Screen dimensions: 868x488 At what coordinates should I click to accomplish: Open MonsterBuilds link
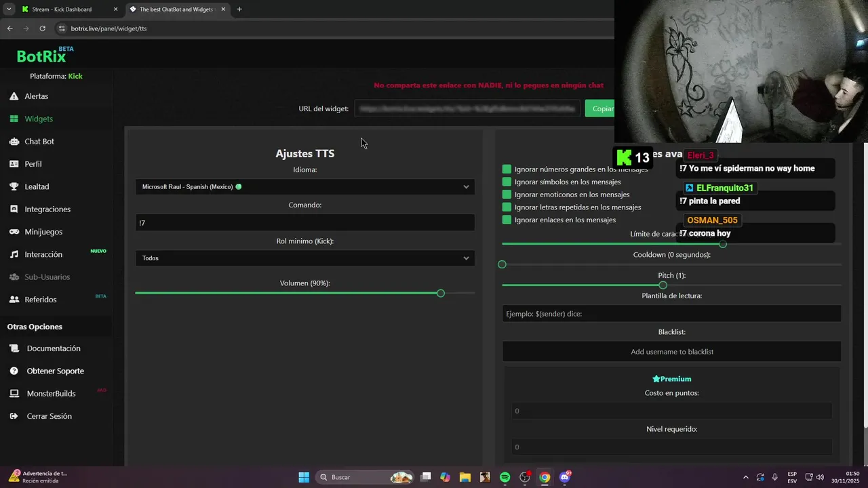52,394
